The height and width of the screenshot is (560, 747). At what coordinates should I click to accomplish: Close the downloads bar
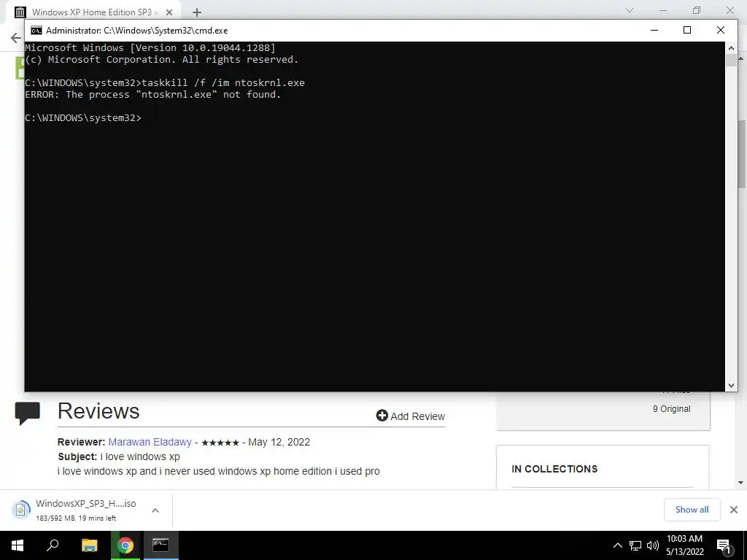click(x=734, y=510)
